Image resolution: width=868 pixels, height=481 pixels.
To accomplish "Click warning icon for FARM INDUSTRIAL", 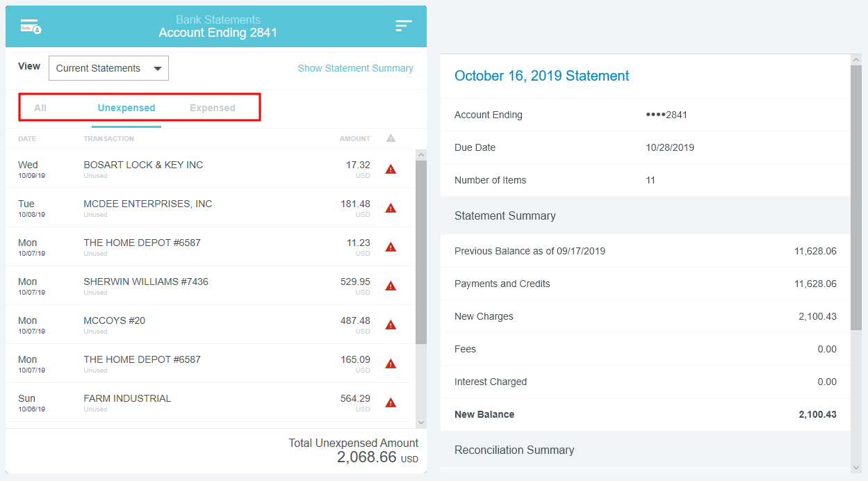I will (391, 402).
